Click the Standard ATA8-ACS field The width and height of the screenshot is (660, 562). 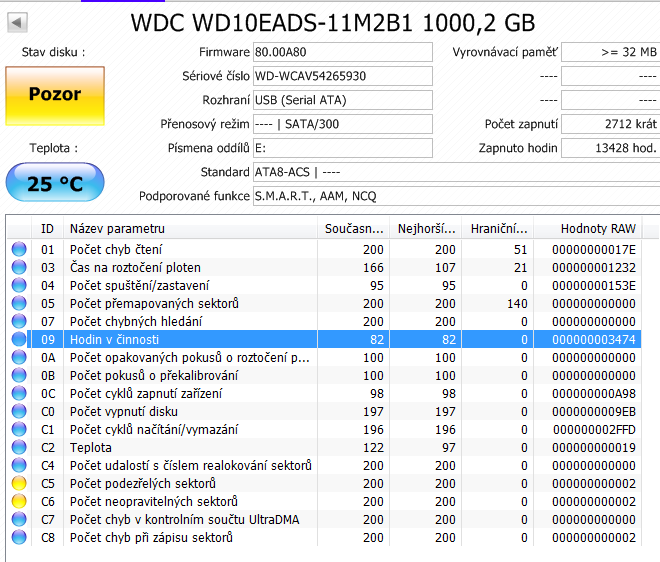click(456, 172)
